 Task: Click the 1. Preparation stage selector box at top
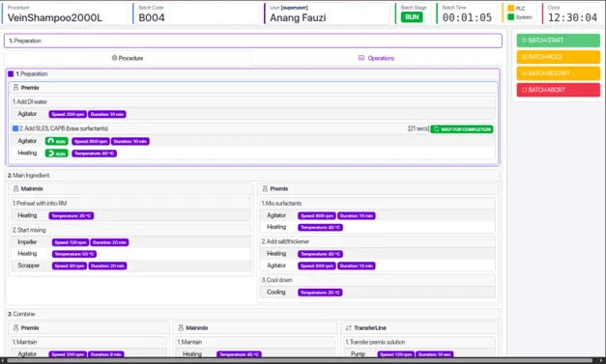[253, 41]
